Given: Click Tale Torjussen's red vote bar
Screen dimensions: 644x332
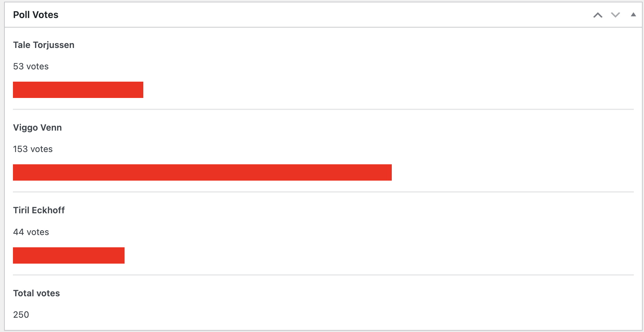Looking at the screenshot, I should 78,90.
